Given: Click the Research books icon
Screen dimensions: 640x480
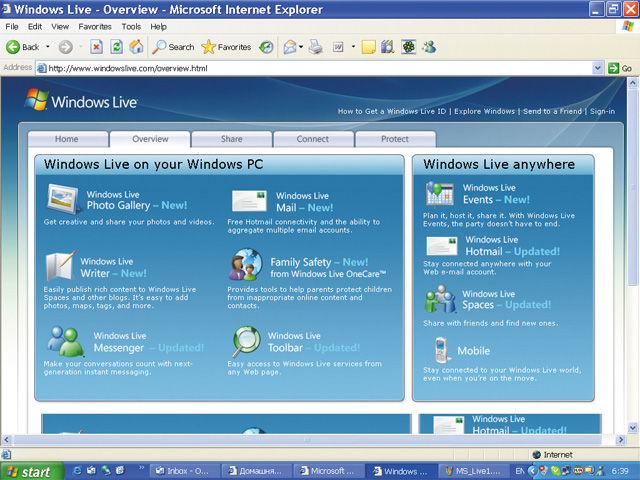Looking at the screenshot, I should (387, 47).
